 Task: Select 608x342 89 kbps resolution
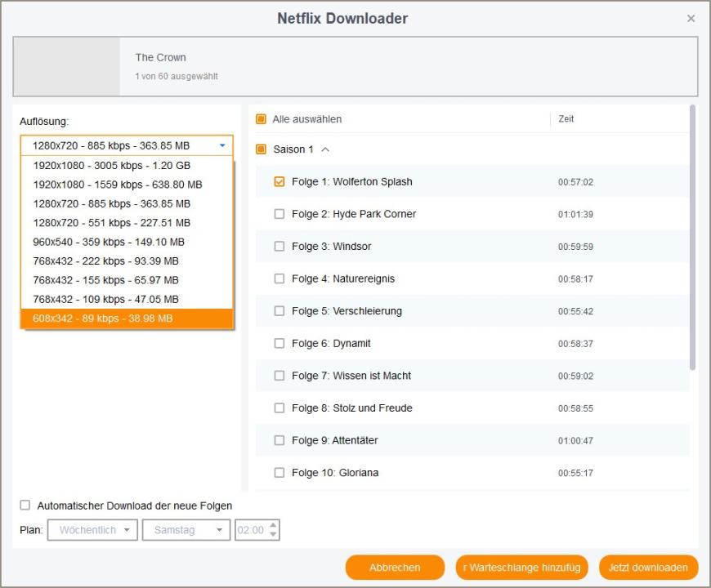point(103,318)
